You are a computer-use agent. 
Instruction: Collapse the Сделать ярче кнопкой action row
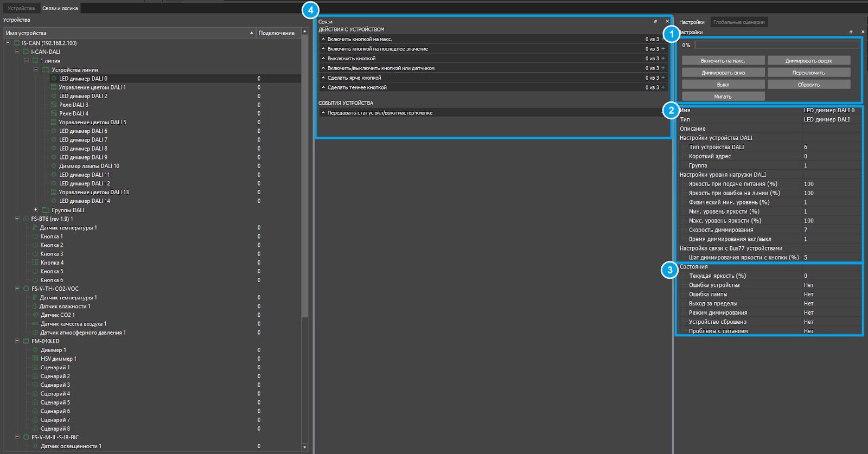(323, 78)
